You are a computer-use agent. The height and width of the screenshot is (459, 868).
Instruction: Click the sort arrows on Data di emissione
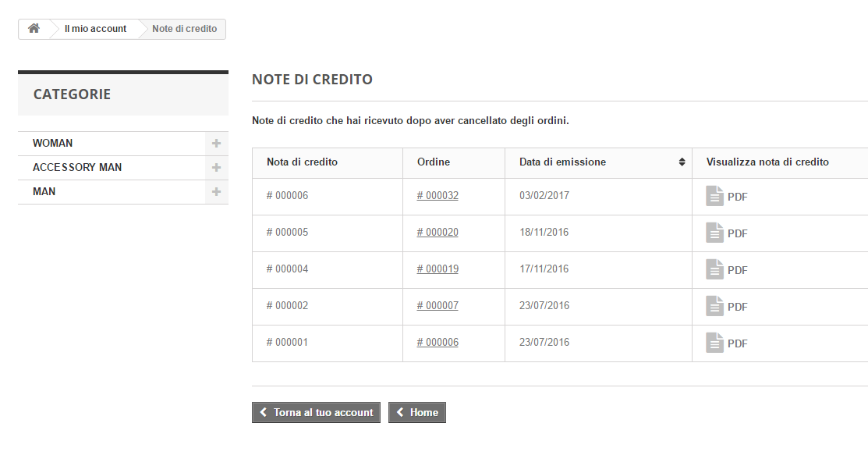[682, 162]
